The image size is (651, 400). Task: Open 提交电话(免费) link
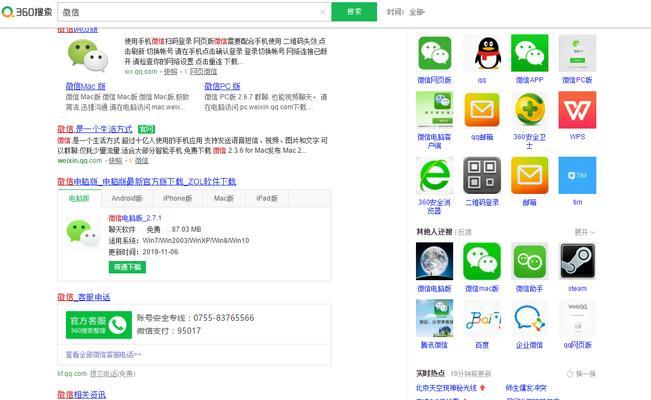113,373
